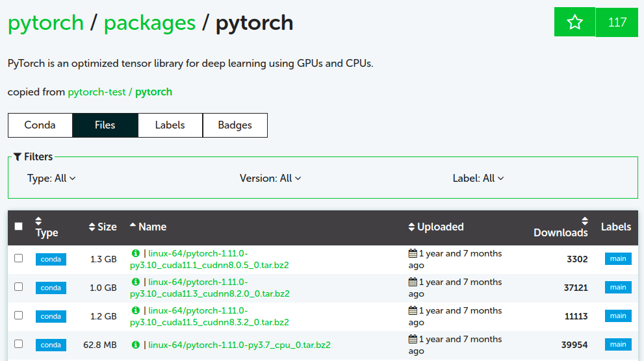Open the Version: All filter dropdown
This screenshot has height=361, width=644.
[x=270, y=179]
